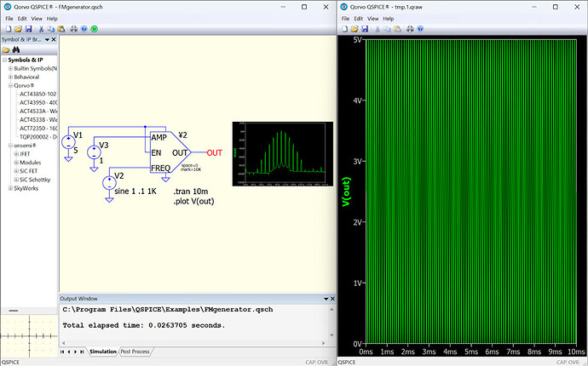The height and width of the screenshot is (366, 588).
Task: Collapse the onsemi tree node
Action: 10,146
